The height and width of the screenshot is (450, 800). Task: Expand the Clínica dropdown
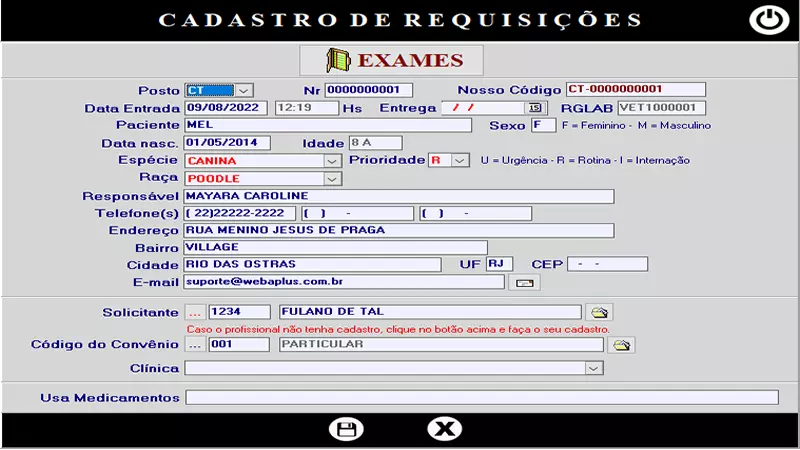[594, 368]
